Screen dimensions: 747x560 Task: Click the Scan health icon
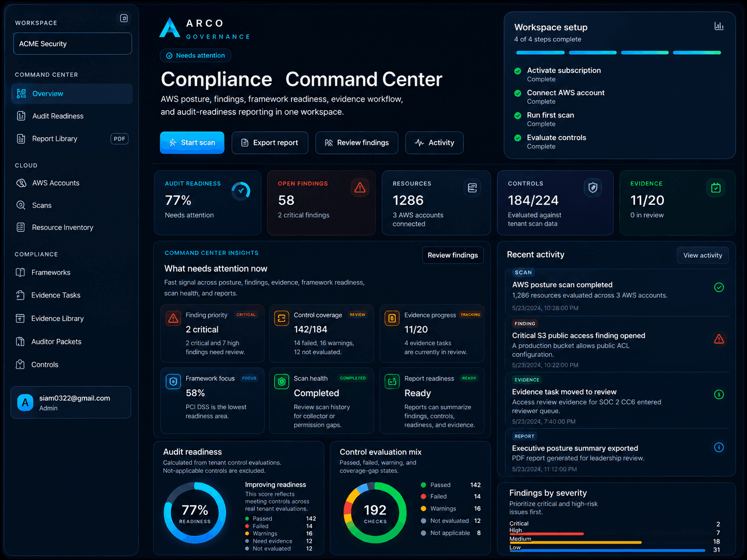point(282,382)
